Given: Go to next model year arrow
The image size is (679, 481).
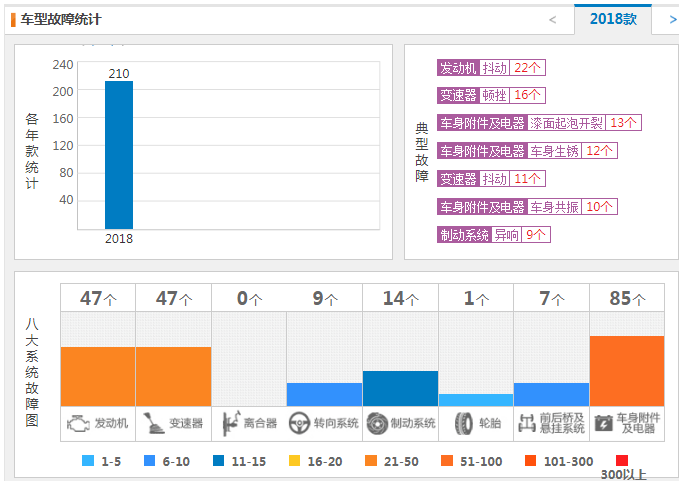Looking at the screenshot, I should click(x=673, y=19).
